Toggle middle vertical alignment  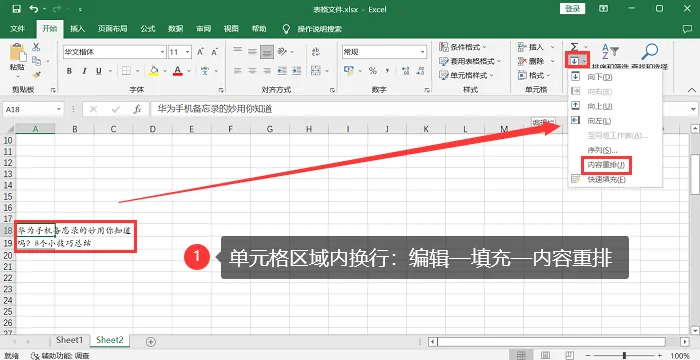[x=252, y=52]
